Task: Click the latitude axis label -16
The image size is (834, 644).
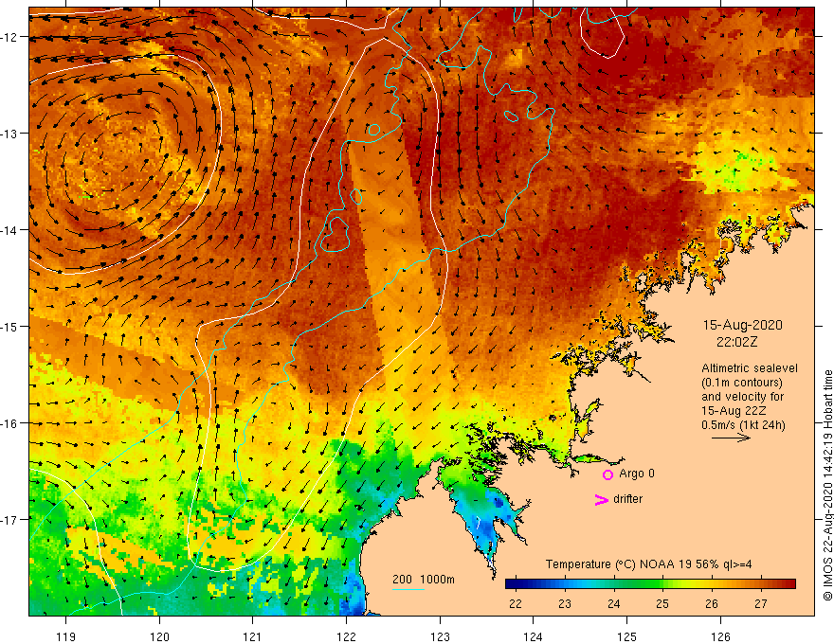Action: 10,423
